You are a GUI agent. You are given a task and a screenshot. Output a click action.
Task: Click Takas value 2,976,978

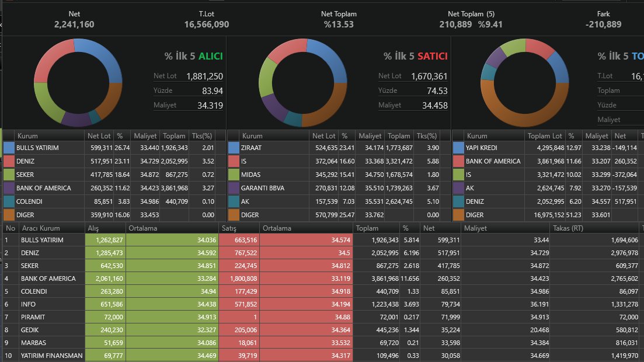click(624, 253)
